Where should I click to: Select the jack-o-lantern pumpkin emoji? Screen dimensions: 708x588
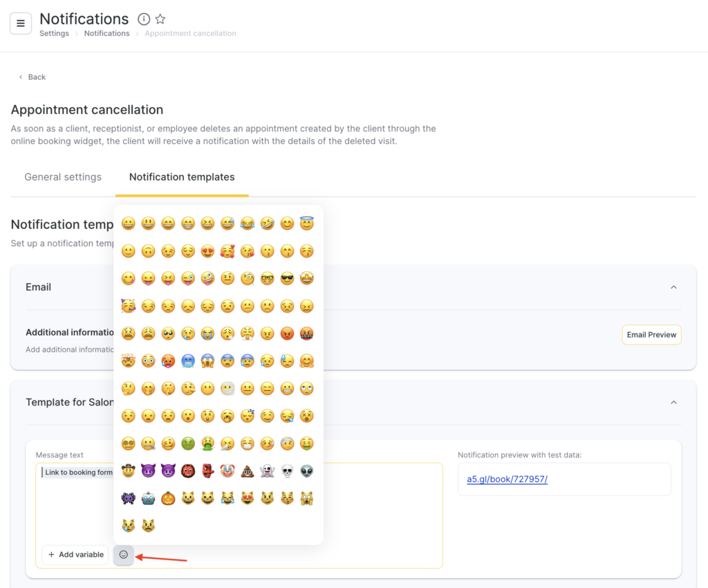167,497
